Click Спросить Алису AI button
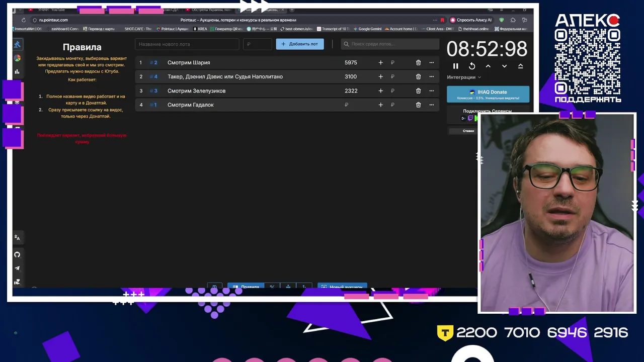This screenshot has height=362, width=644. [x=471, y=20]
